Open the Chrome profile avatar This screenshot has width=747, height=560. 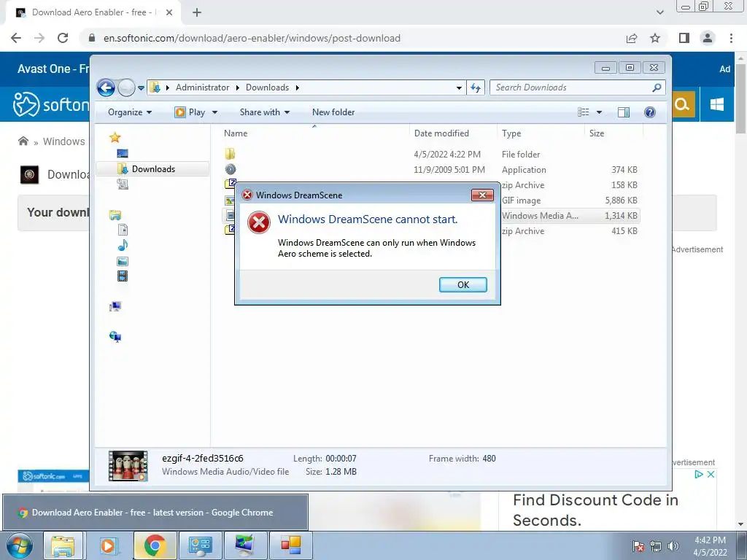click(708, 38)
